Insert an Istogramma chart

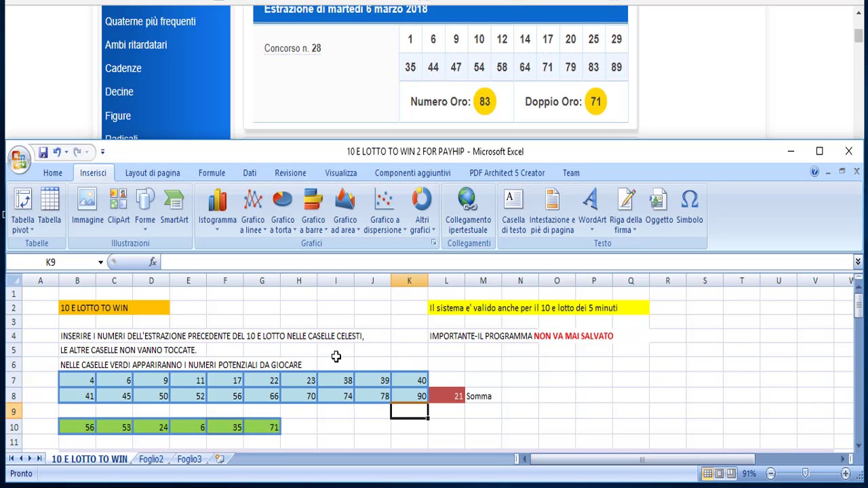click(218, 211)
